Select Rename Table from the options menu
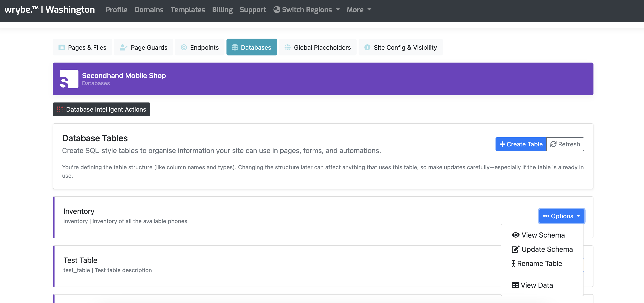This screenshot has width=644, height=303. (540, 263)
